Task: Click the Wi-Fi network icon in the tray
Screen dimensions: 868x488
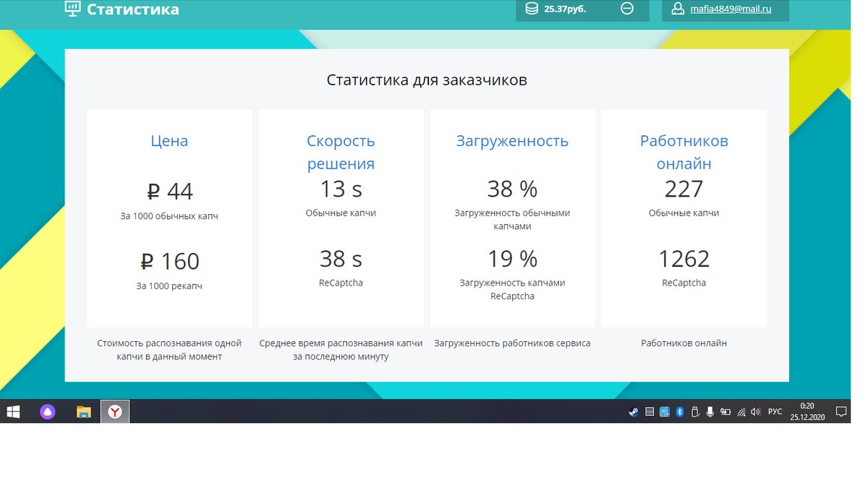Action: (741, 411)
